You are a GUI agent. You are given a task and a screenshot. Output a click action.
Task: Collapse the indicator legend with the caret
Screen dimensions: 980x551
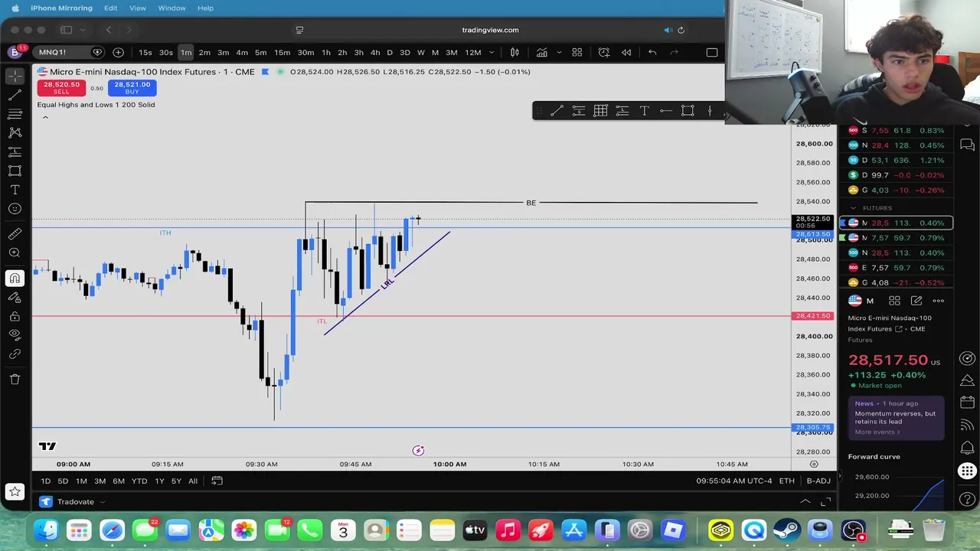(45, 117)
